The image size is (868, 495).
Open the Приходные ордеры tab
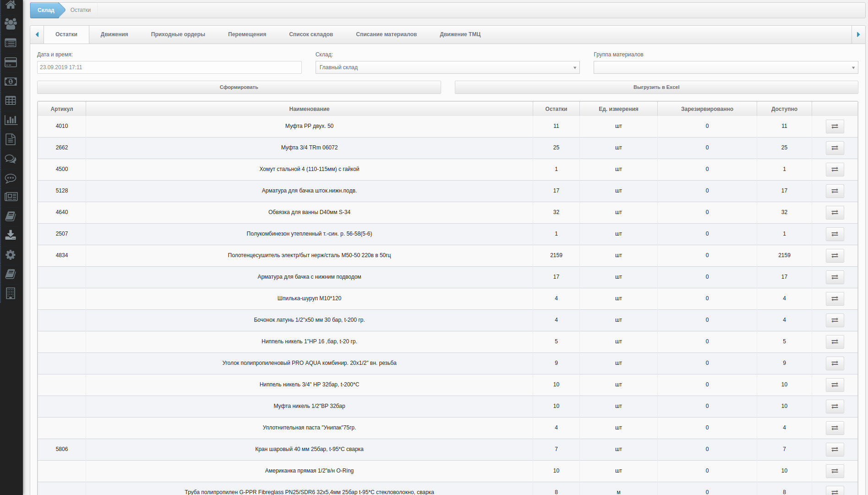click(x=178, y=34)
